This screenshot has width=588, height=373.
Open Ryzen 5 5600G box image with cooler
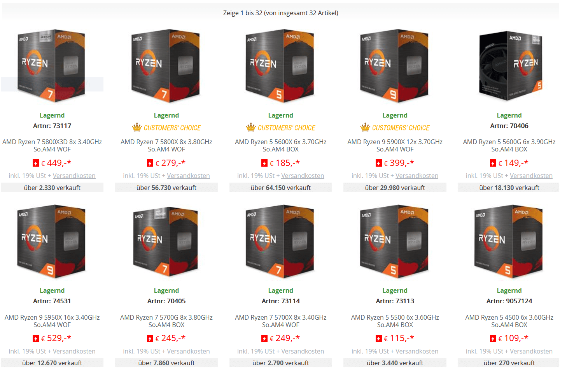click(x=510, y=65)
